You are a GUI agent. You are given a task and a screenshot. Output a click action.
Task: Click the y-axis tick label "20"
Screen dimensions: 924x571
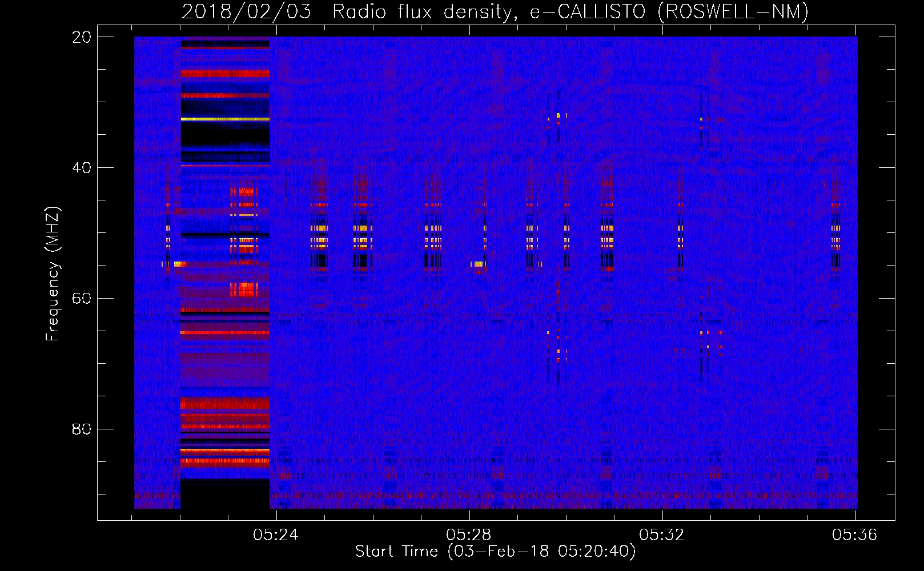click(82, 37)
